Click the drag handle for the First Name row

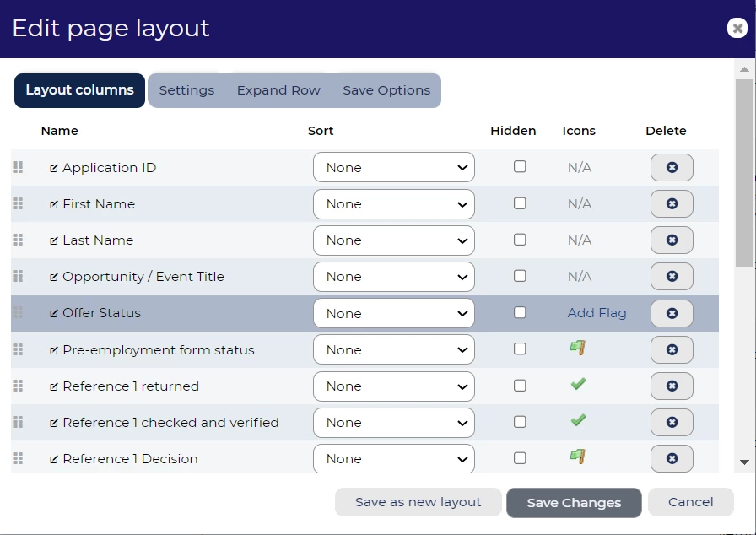pos(19,204)
